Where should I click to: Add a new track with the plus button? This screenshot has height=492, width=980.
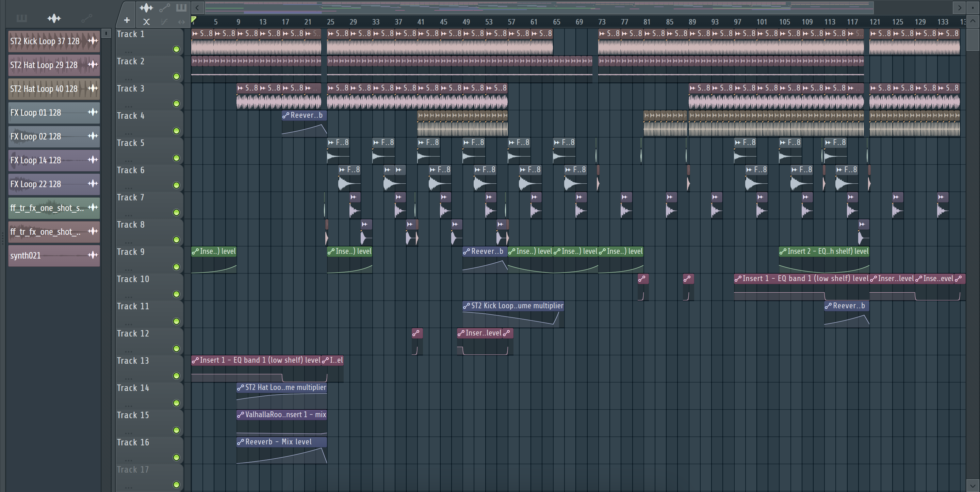point(127,20)
